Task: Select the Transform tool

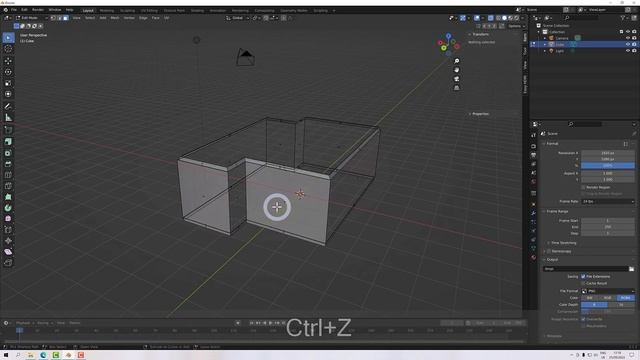Action: (8, 94)
